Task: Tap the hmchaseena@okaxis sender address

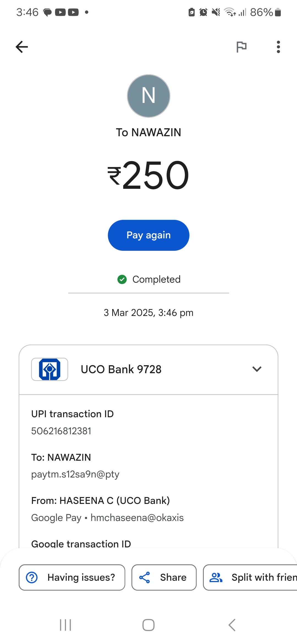Action: (x=137, y=518)
